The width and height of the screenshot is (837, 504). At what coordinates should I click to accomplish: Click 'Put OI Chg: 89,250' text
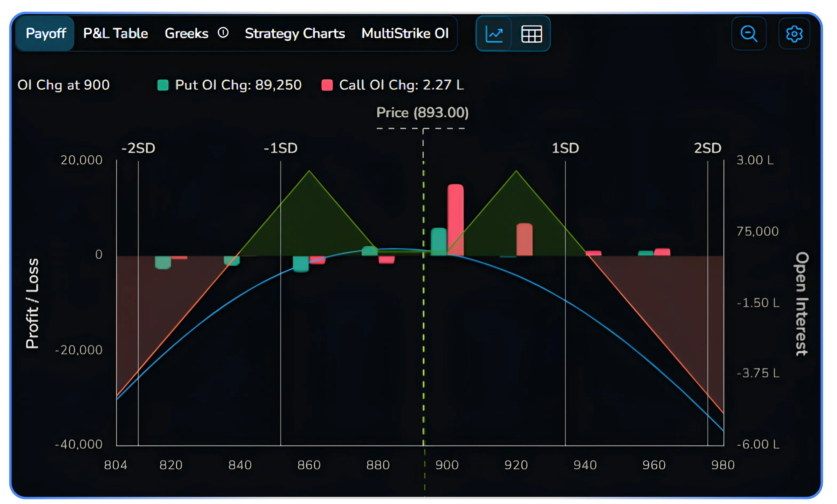tap(238, 85)
